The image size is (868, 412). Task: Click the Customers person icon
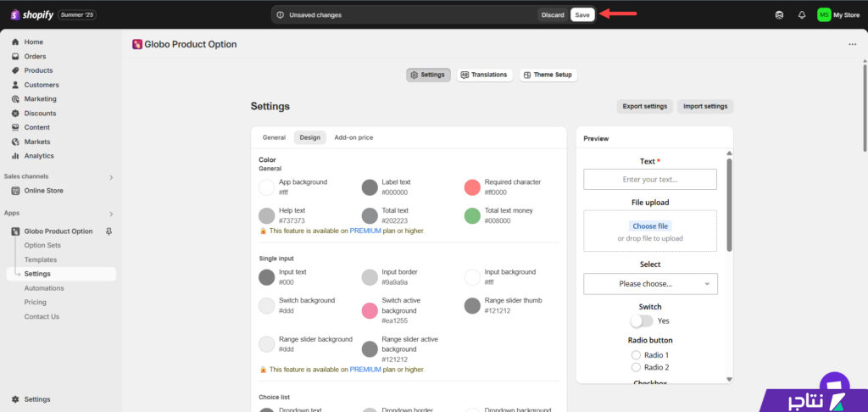point(15,85)
